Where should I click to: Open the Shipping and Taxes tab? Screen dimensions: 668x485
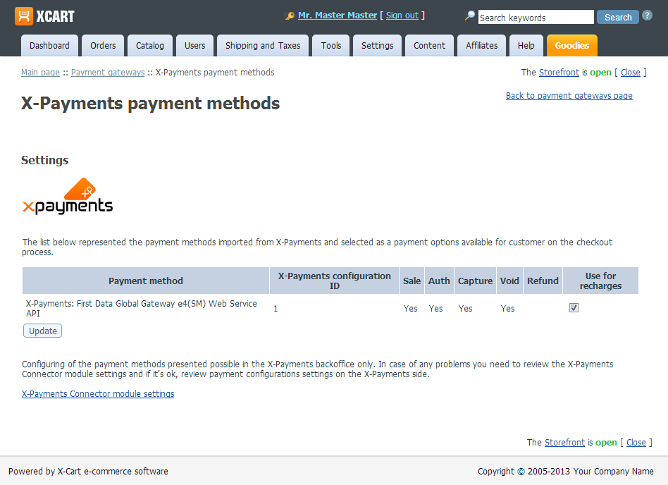tap(263, 46)
